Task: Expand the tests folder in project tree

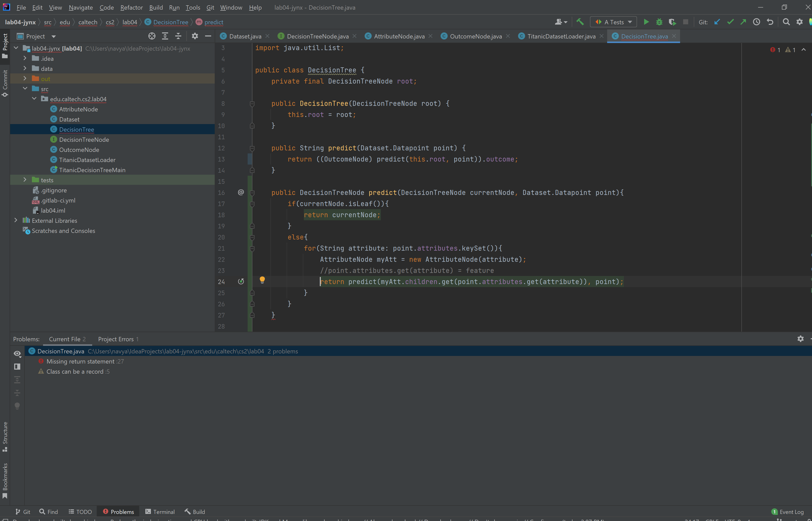Action: (25, 180)
